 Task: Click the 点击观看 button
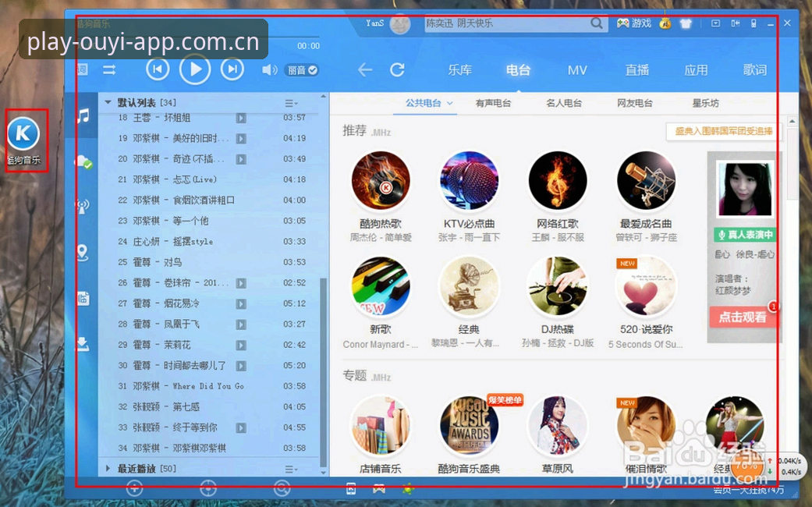[x=743, y=317]
